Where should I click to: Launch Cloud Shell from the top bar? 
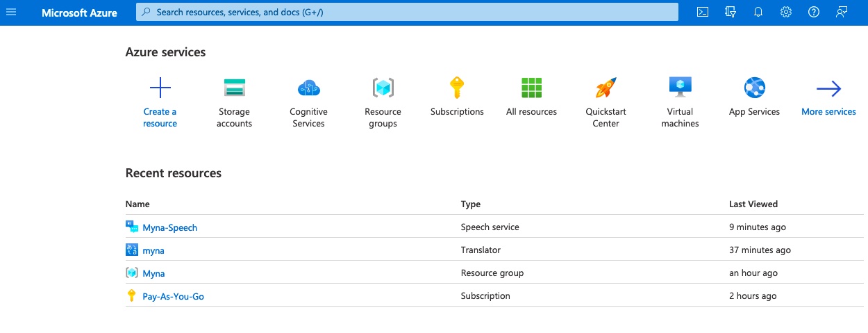[703, 13]
